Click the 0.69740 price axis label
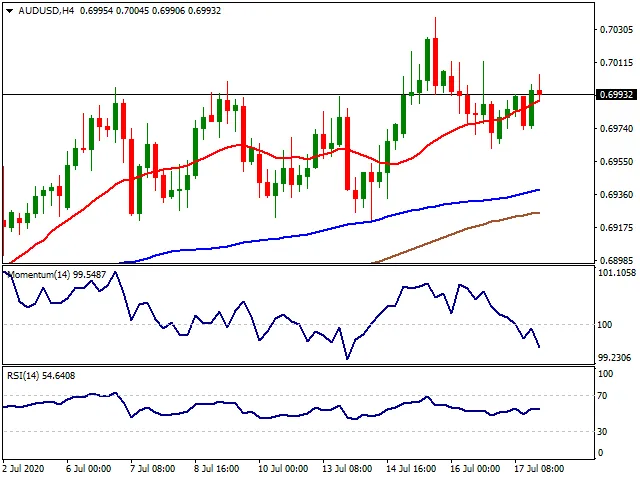 [616, 129]
